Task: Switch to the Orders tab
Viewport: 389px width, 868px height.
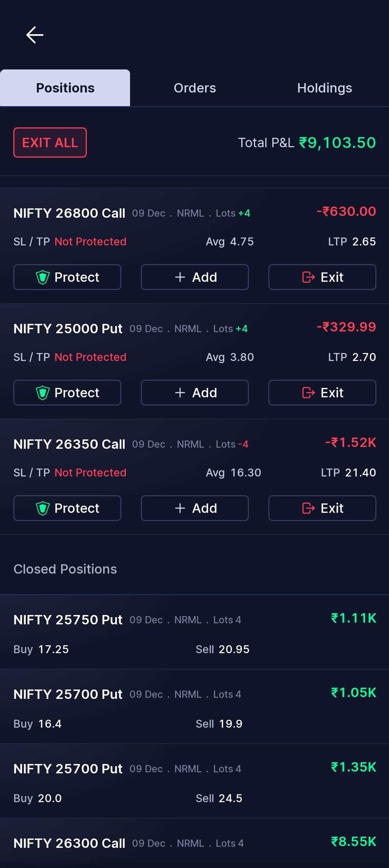Action: pos(195,88)
